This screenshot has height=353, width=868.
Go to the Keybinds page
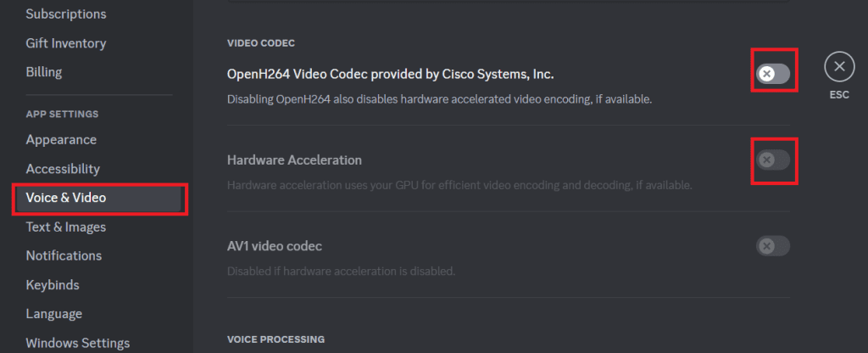(x=53, y=284)
